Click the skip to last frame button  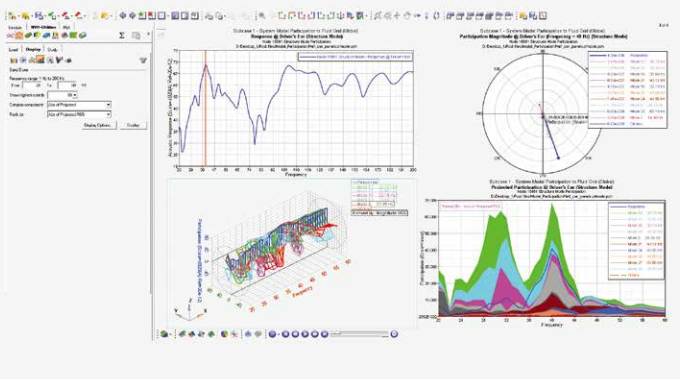tap(324, 334)
